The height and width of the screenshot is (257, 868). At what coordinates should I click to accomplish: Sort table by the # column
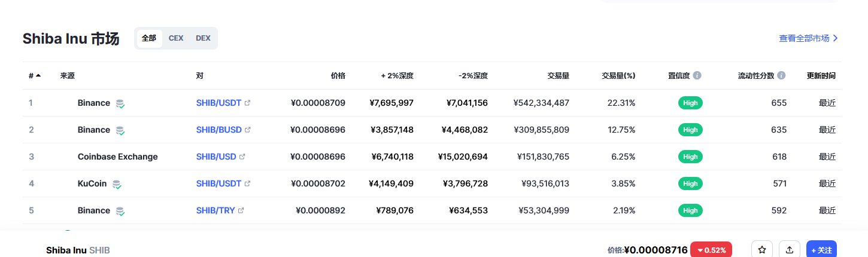(x=35, y=76)
